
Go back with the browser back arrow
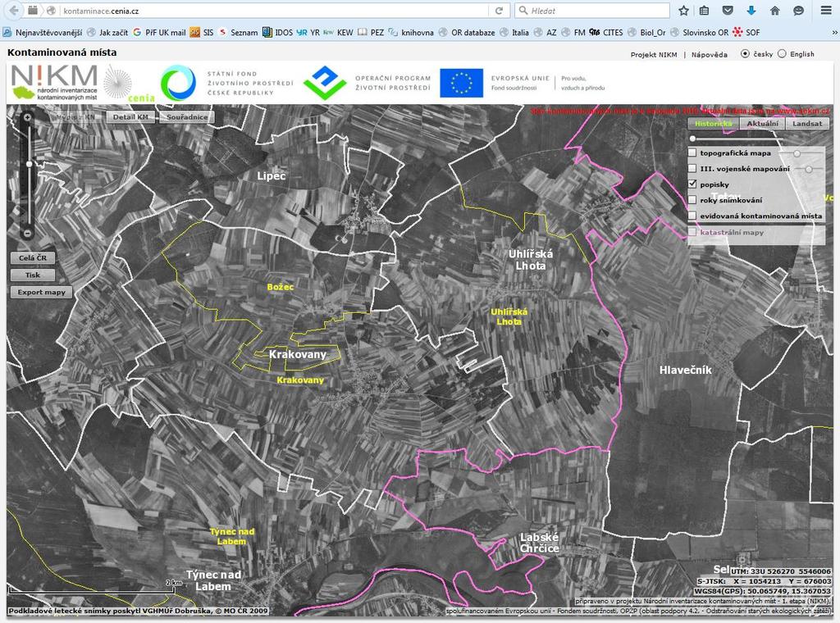pyautogui.click(x=14, y=10)
